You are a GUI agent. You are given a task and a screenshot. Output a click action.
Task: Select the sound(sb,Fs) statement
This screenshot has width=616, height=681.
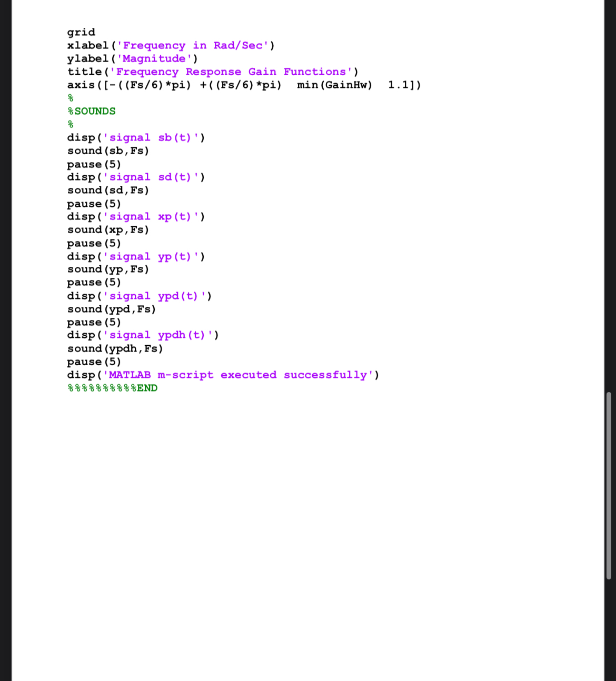pos(108,151)
